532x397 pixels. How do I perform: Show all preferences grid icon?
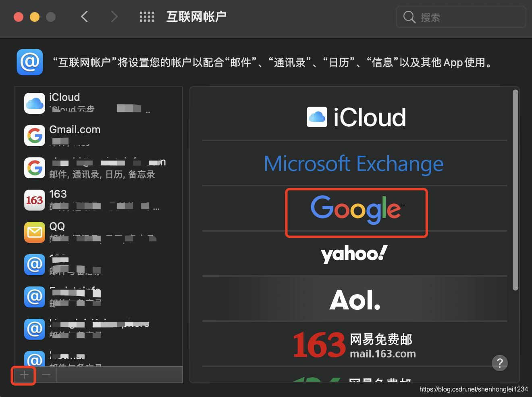point(147,17)
